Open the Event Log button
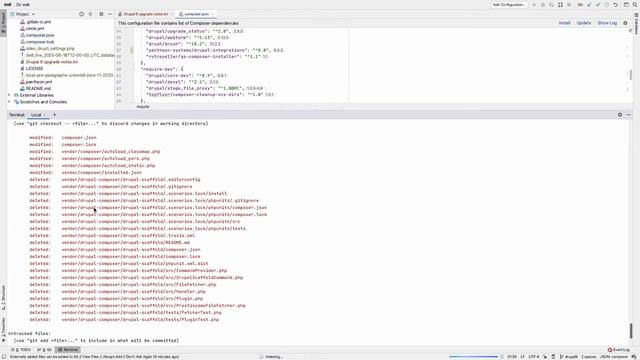The height and width of the screenshot is (360, 640). [x=619, y=350]
